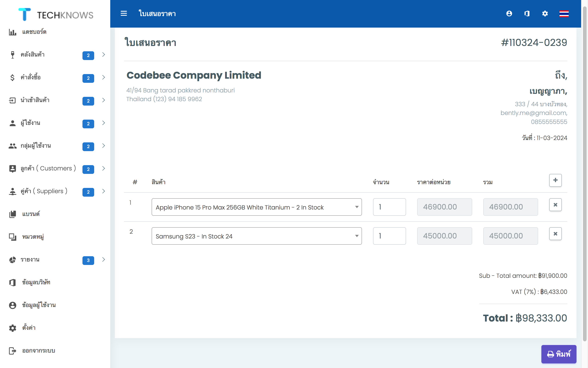
Task: Click unit price field 45000.00
Action: pos(444,236)
